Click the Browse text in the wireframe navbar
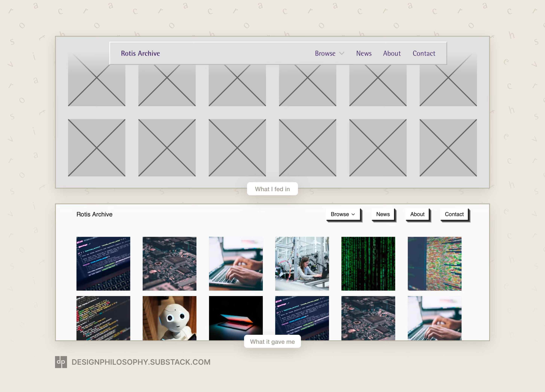 [325, 53]
